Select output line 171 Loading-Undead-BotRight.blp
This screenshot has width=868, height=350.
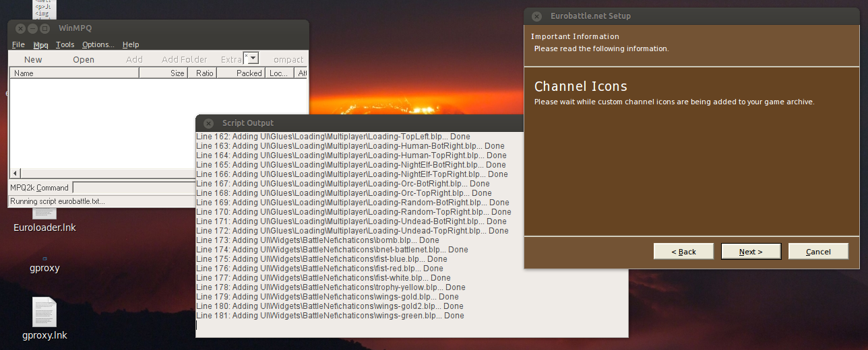(351, 221)
